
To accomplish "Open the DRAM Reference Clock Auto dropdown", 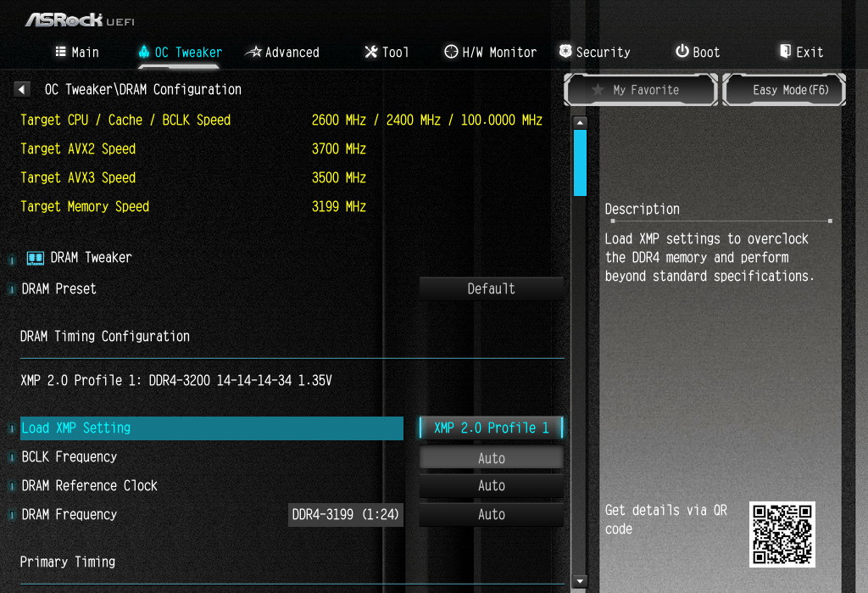I will (491, 486).
